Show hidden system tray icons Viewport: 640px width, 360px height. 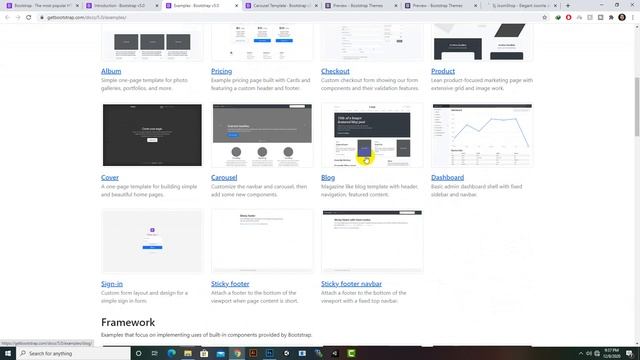[x=581, y=353]
